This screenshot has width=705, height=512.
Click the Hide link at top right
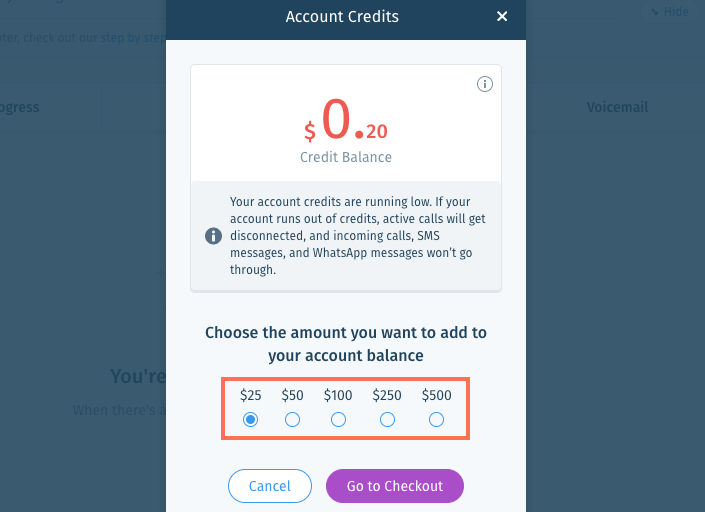tap(669, 12)
